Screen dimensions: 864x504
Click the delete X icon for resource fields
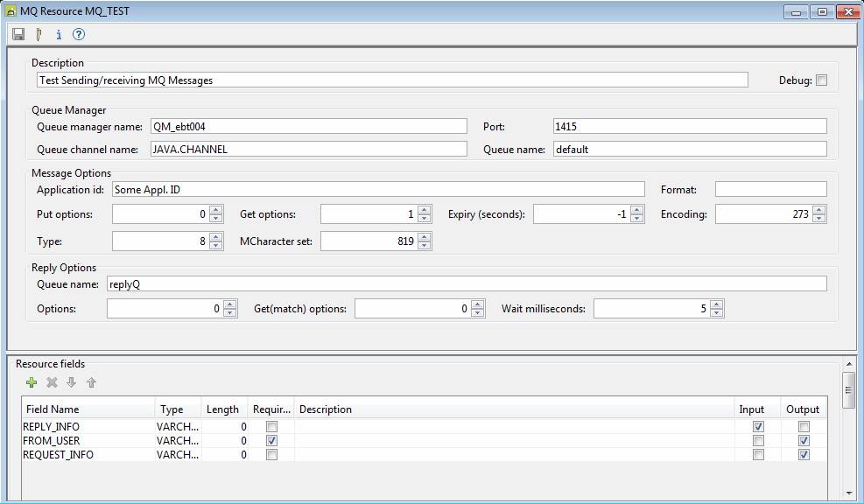52,382
